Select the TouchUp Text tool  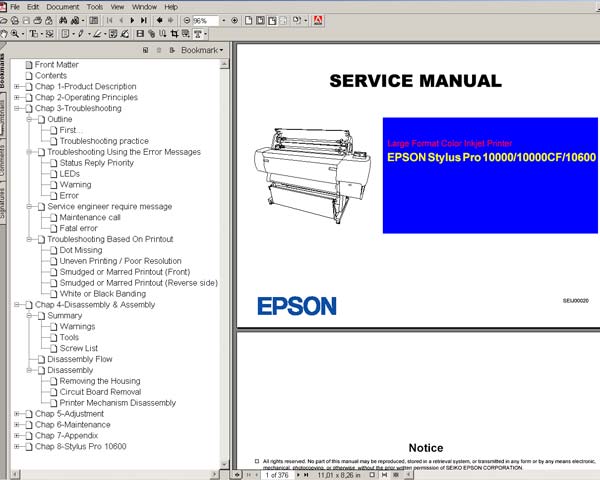coord(198,34)
